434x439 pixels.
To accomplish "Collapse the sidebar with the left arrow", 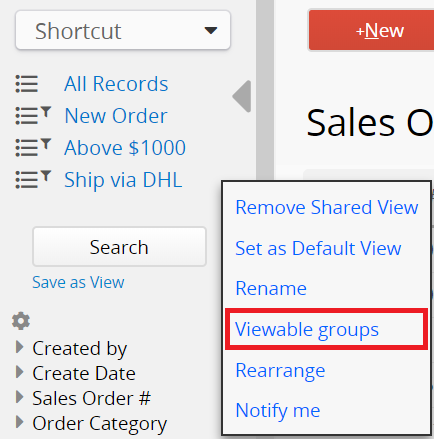I will (242, 96).
